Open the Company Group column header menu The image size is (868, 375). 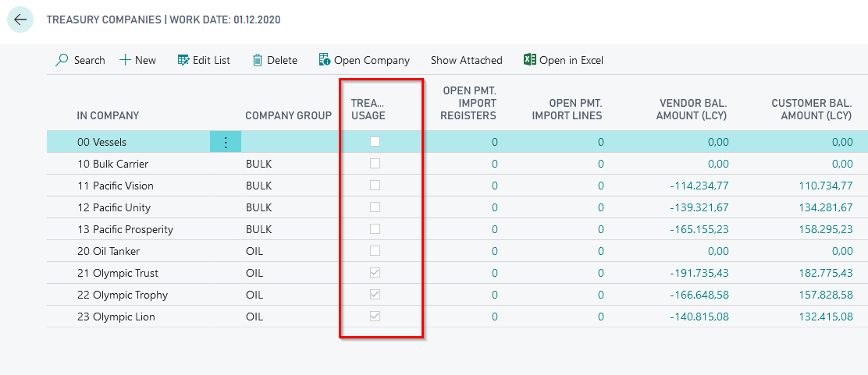(x=288, y=115)
